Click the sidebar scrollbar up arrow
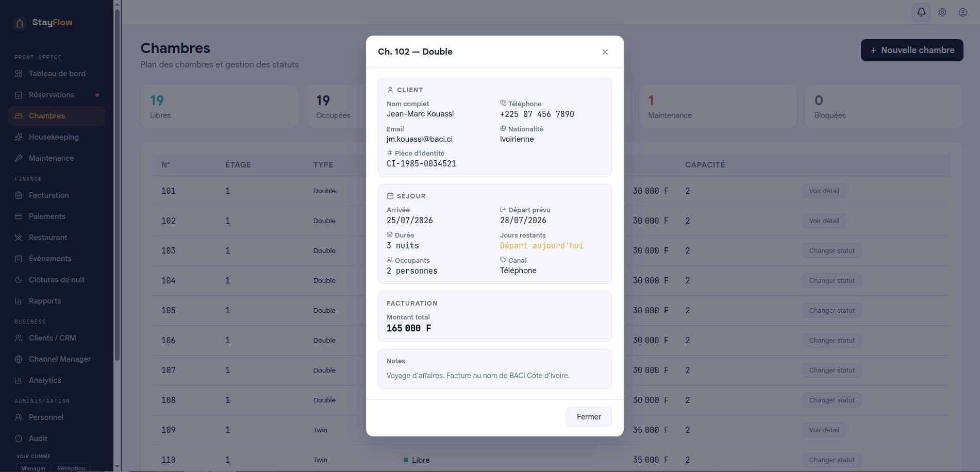Screen dimensions: 980x472 point(117,4)
